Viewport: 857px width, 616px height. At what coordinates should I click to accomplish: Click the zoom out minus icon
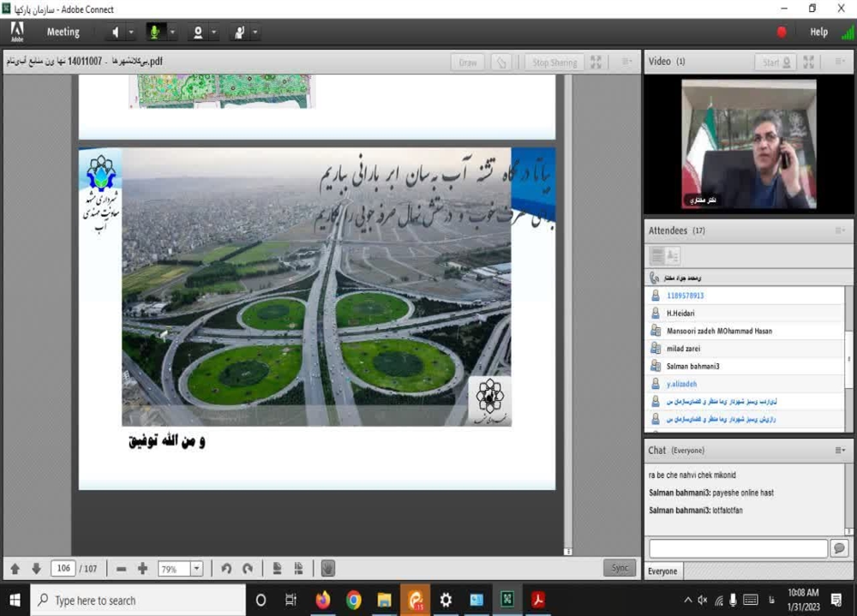(x=122, y=569)
